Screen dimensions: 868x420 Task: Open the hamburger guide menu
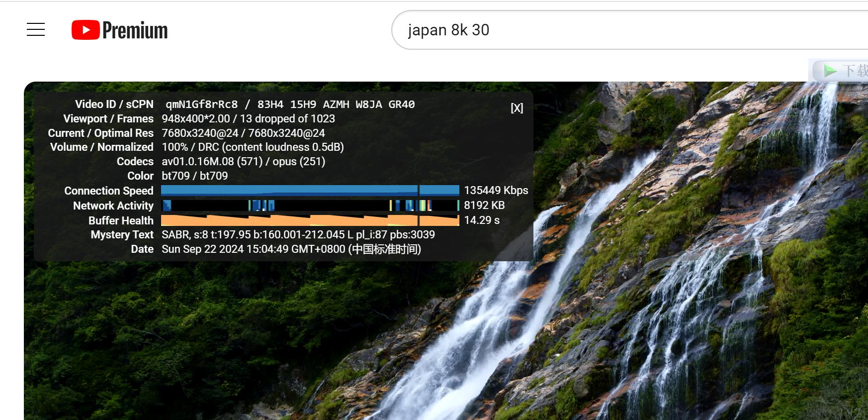tap(36, 30)
